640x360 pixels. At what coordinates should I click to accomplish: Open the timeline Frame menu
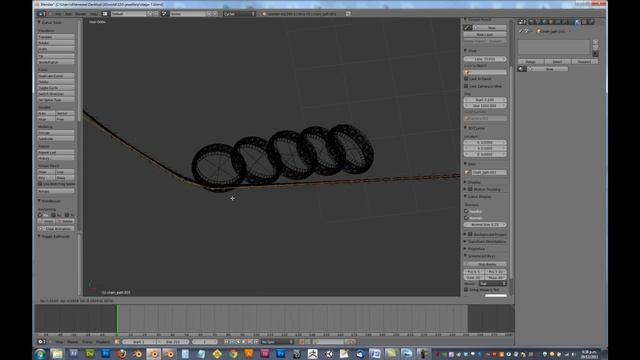click(87, 342)
